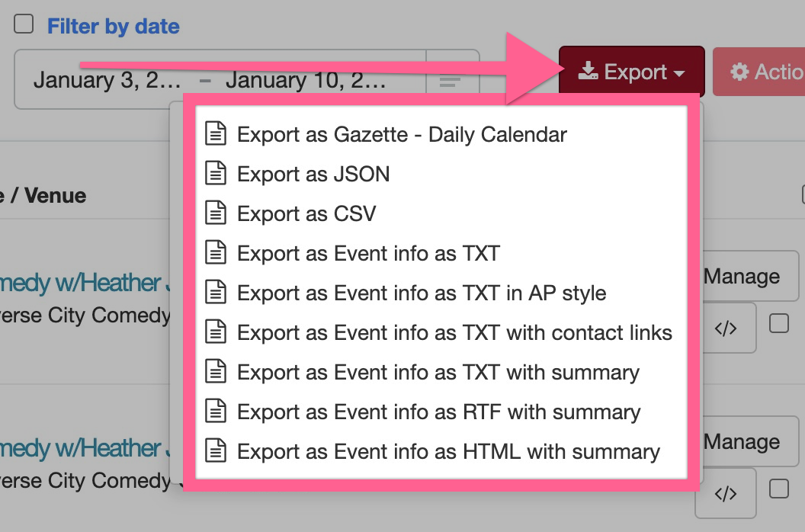Click file icon beside Export as JSON
The width and height of the screenshot is (805, 532).
click(216, 174)
